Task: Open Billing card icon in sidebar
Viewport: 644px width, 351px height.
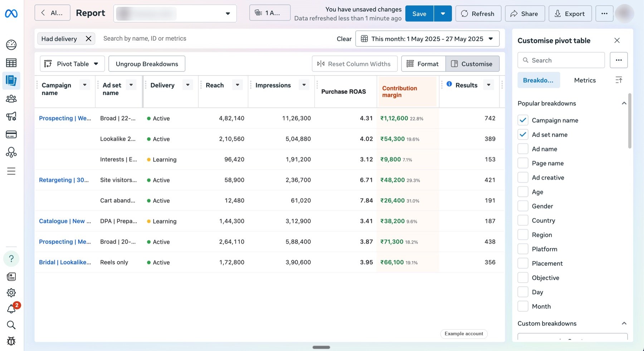Action: tap(11, 134)
